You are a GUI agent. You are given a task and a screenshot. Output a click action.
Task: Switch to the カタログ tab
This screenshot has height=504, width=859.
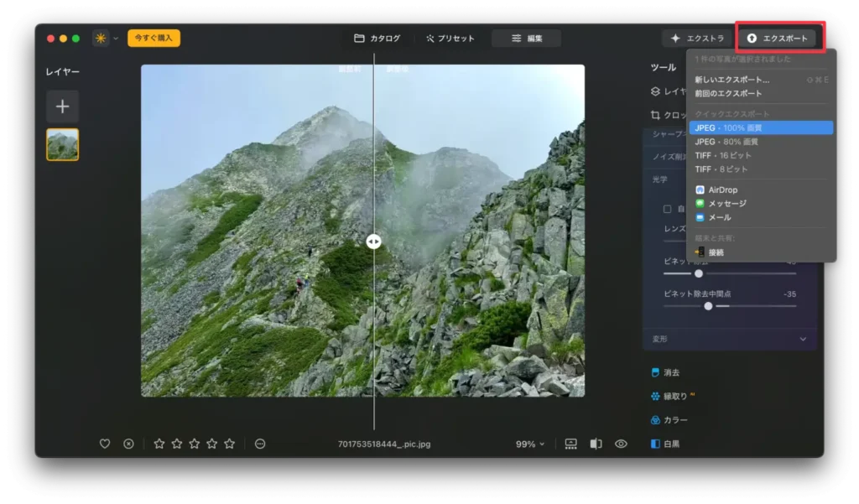click(x=377, y=37)
